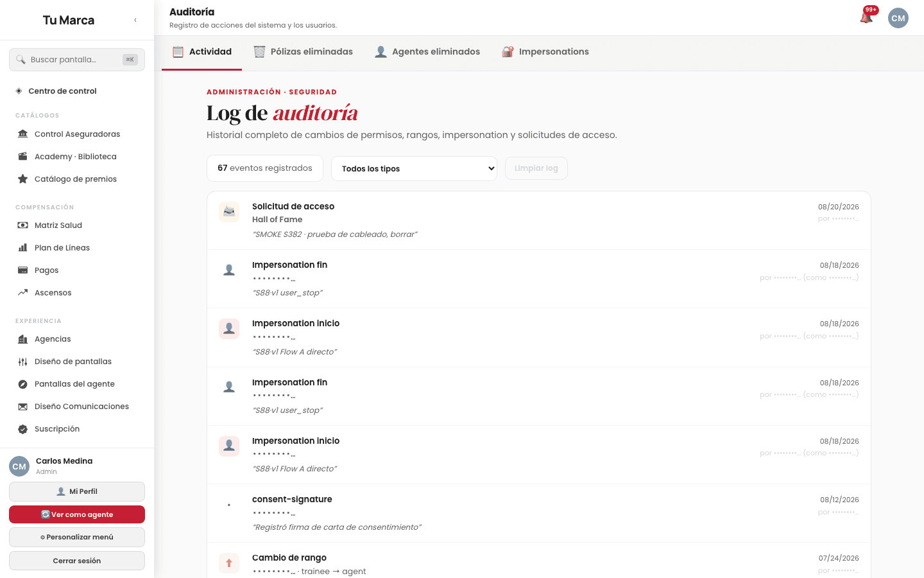Click the trainee → agent rank change text
Screen dimensions: 924x578
coord(334,572)
